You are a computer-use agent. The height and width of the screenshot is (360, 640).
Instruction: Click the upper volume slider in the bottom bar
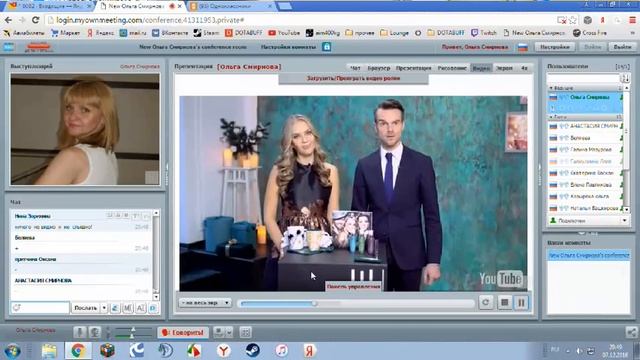133,329
